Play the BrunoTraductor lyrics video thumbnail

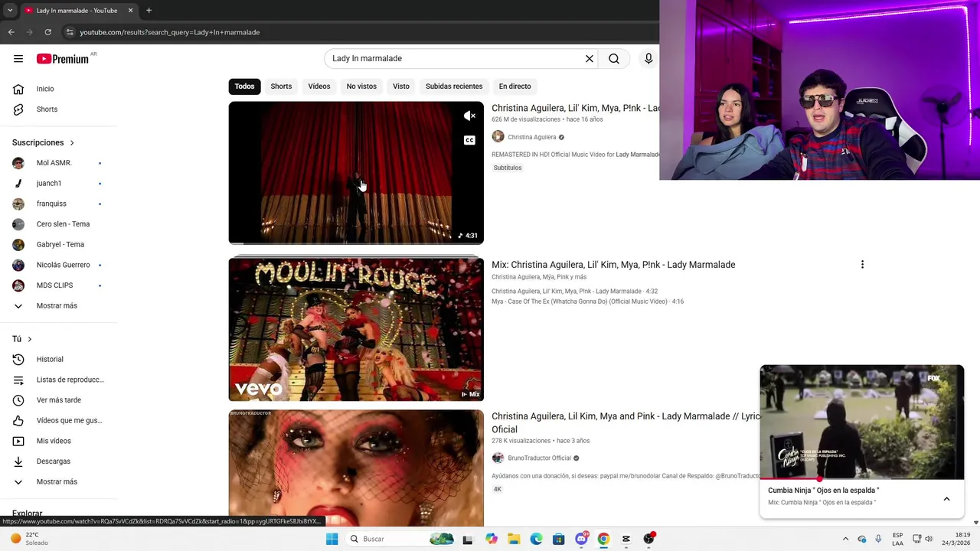[356, 468]
